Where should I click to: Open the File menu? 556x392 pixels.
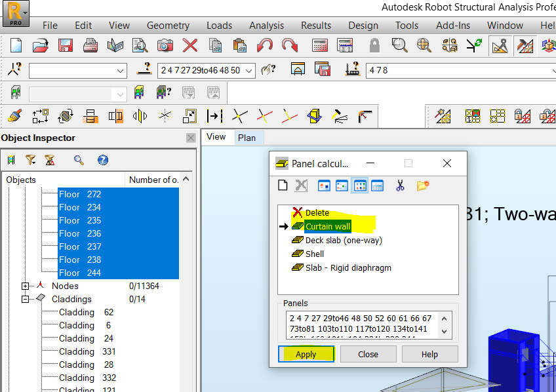[50, 26]
